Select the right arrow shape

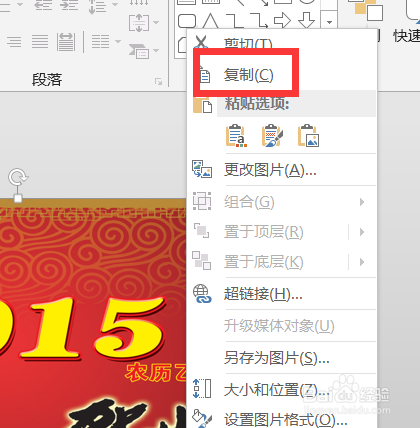[x=282, y=21]
